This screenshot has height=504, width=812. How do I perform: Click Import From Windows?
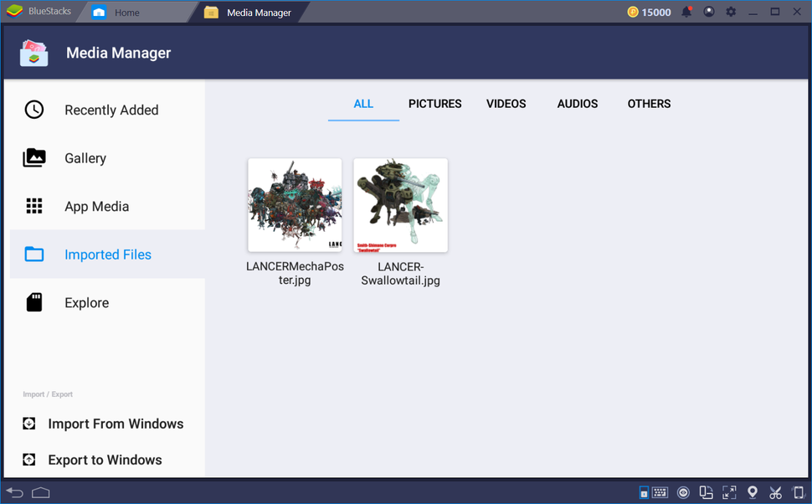[x=116, y=424]
